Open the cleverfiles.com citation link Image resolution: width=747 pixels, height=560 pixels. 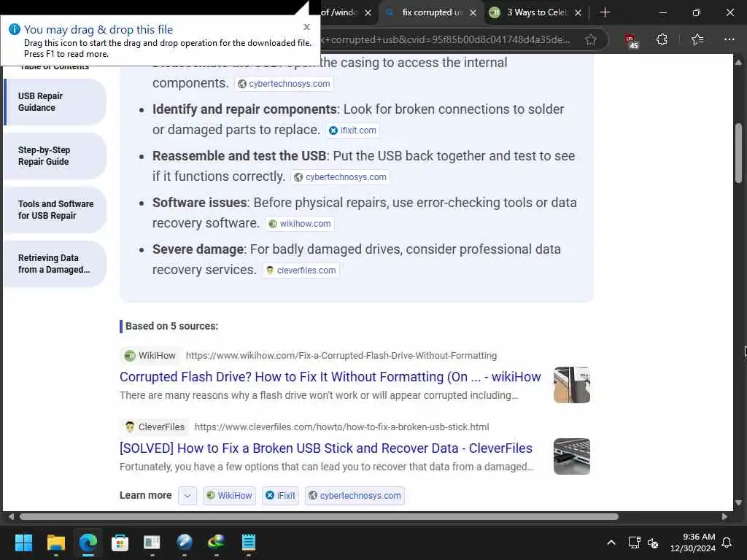click(301, 270)
